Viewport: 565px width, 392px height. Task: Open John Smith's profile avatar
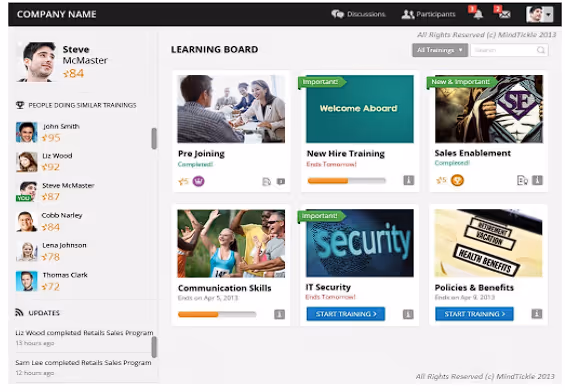click(x=27, y=132)
